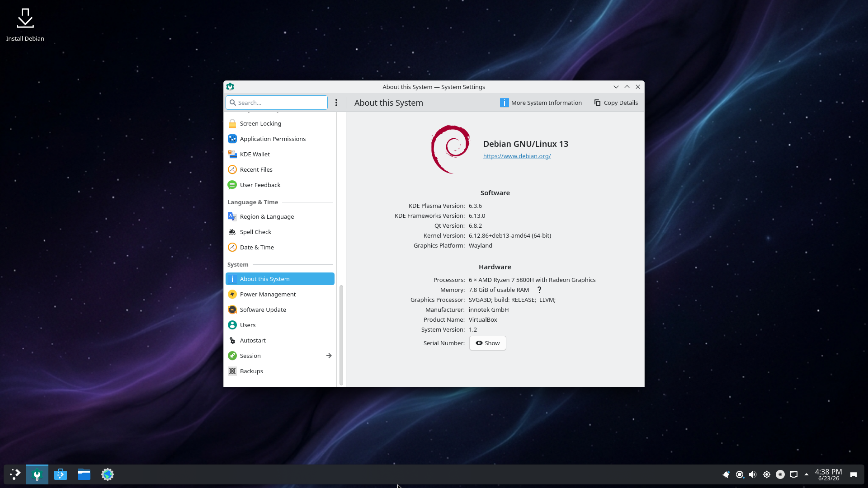
Task: Click window keep-below chevron button
Action: 616,87
